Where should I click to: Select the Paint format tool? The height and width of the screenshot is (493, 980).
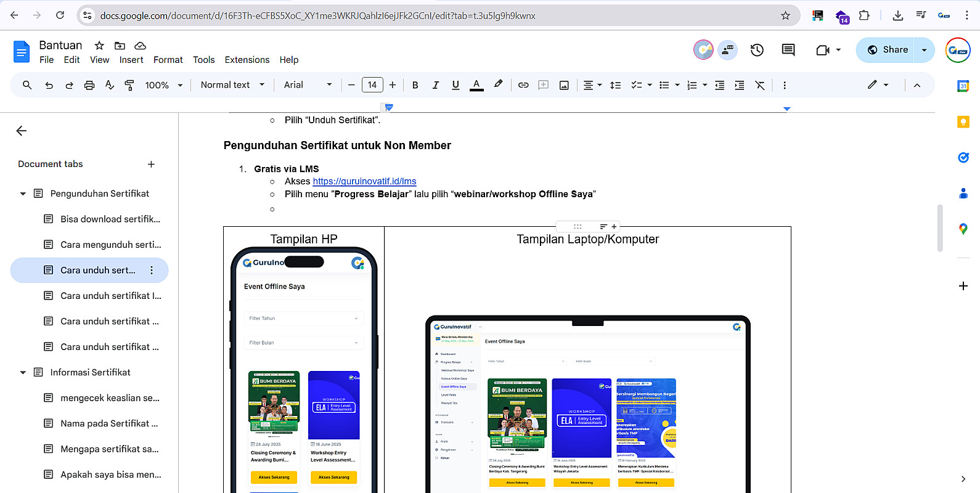[x=129, y=85]
